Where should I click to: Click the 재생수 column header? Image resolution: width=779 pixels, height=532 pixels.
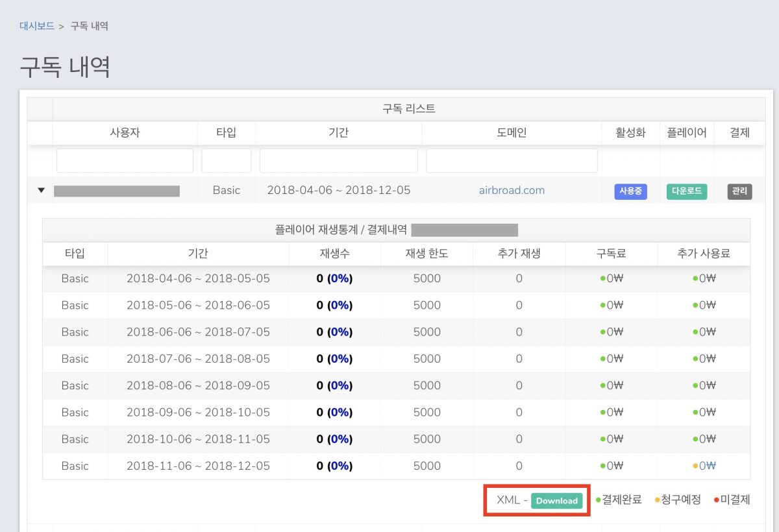(x=334, y=253)
